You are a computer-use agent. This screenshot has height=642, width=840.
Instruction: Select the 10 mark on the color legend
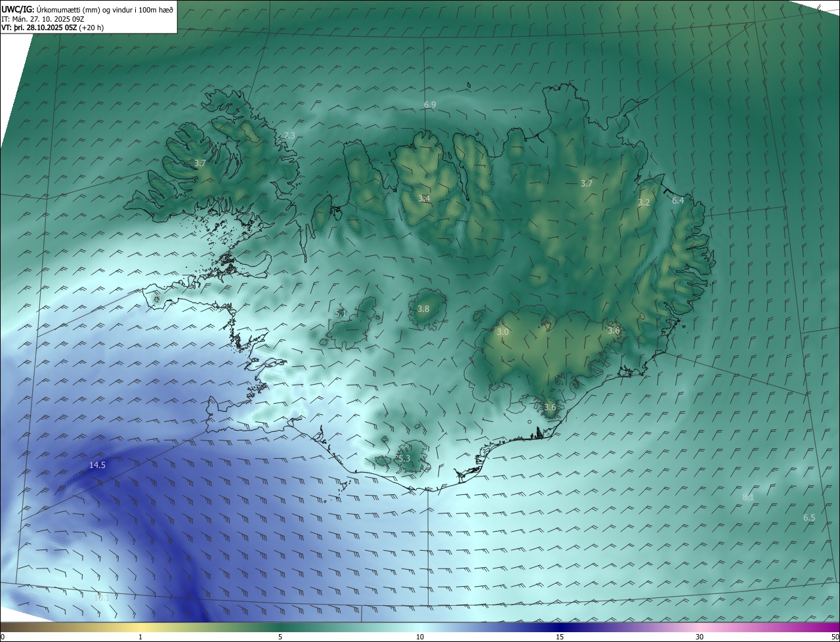pos(420,637)
